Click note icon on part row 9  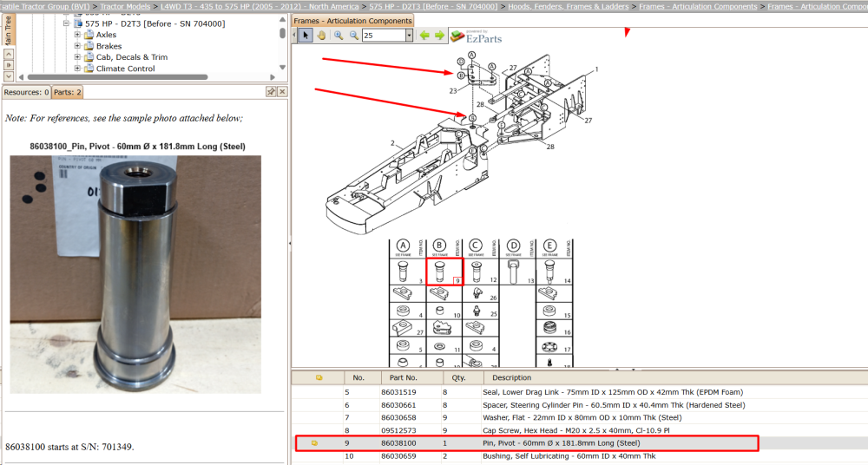314,443
